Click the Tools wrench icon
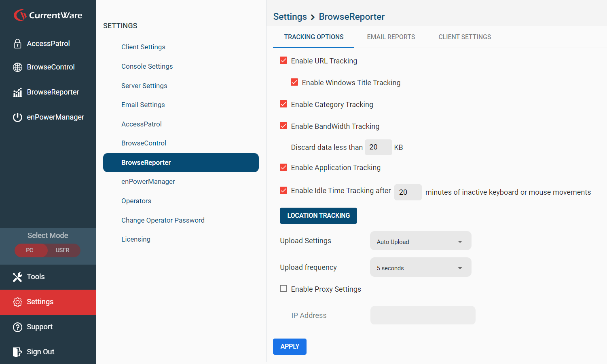The height and width of the screenshot is (364, 607). pos(17,277)
